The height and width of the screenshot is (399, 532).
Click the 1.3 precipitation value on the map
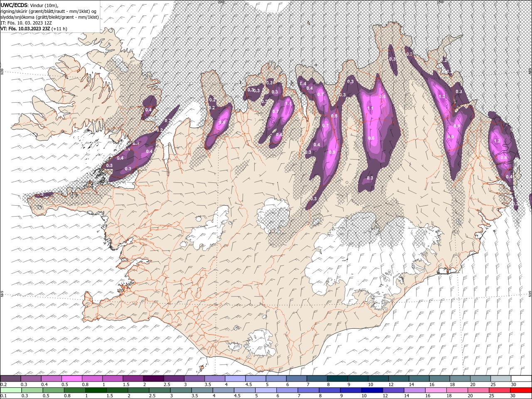[x=442, y=96]
